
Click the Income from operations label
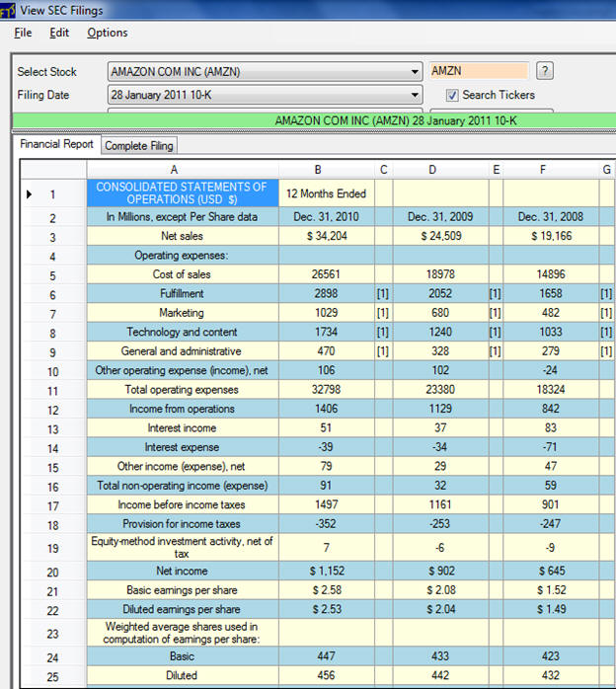[183, 409]
